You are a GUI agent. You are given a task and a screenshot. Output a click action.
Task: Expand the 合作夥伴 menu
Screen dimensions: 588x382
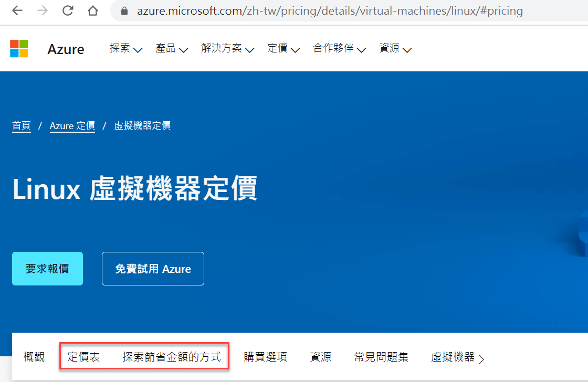pos(339,48)
